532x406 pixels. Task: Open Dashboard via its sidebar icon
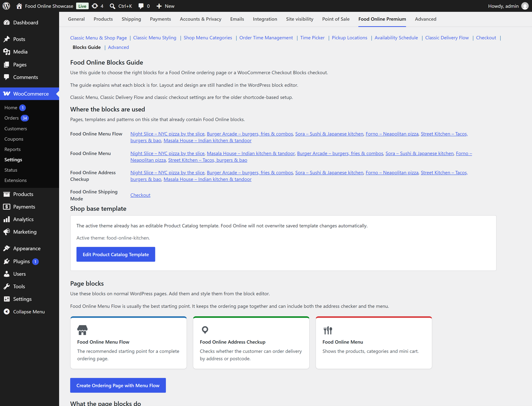(7, 23)
